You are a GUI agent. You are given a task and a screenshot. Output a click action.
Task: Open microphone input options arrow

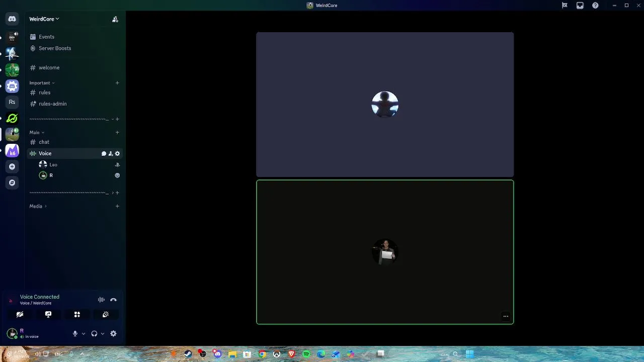[x=84, y=333]
